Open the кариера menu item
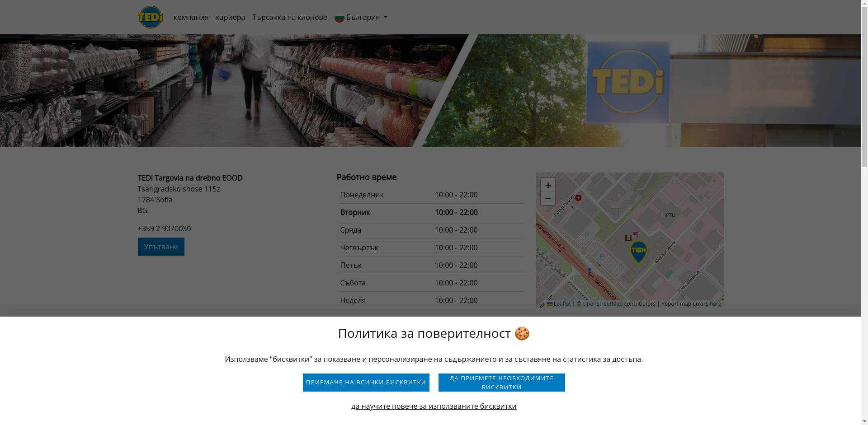Viewport: 868px width, 425px height. pyautogui.click(x=230, y=17)
